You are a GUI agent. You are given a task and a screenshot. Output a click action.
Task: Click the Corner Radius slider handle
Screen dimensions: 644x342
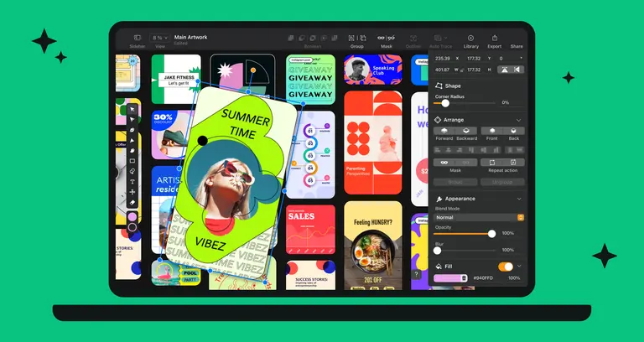(445, 103)
